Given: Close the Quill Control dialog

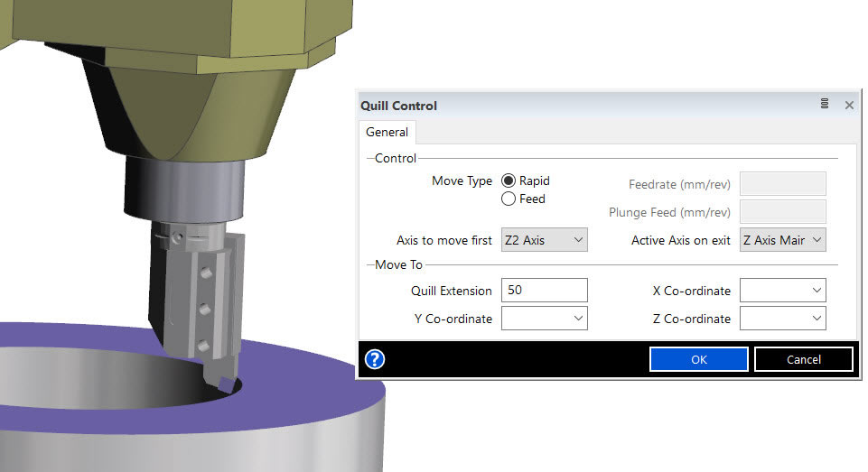Looking at the screenshot, I should point(849,105).
